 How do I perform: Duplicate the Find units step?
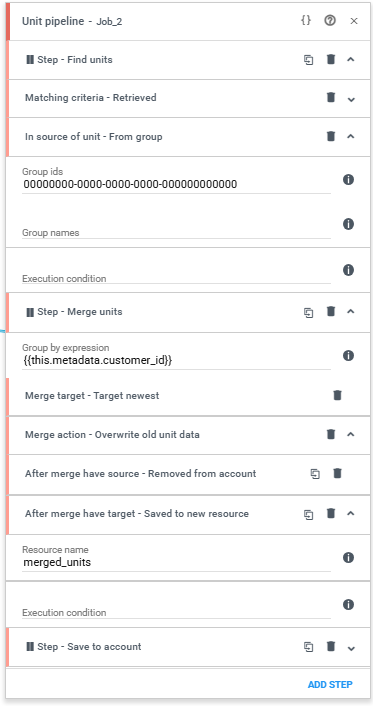309,60
